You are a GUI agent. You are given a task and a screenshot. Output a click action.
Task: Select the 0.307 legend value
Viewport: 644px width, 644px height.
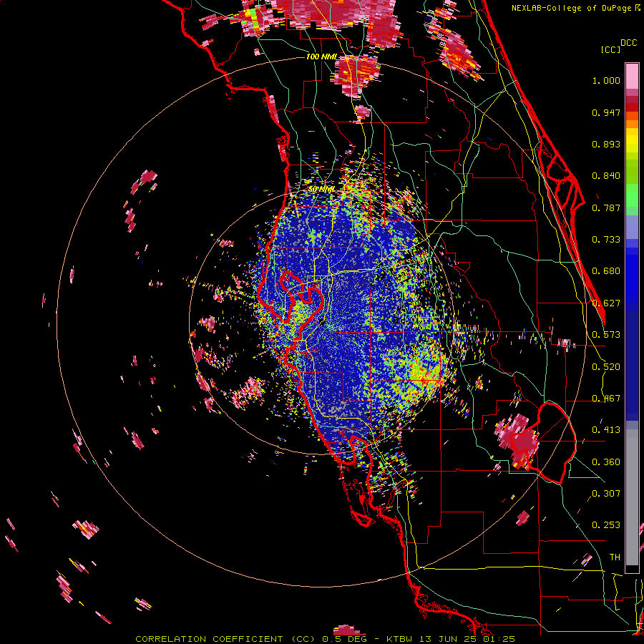pyautogui.click(x=606, y=493)
